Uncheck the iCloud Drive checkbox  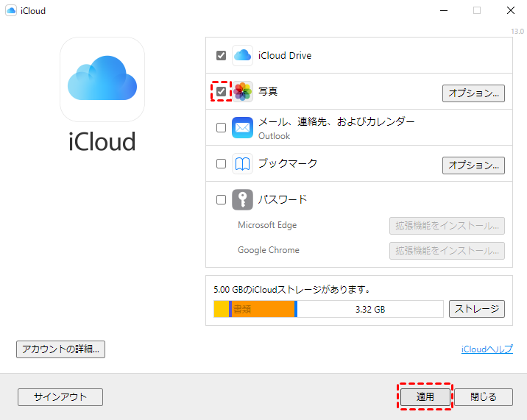tap(221, 56)
